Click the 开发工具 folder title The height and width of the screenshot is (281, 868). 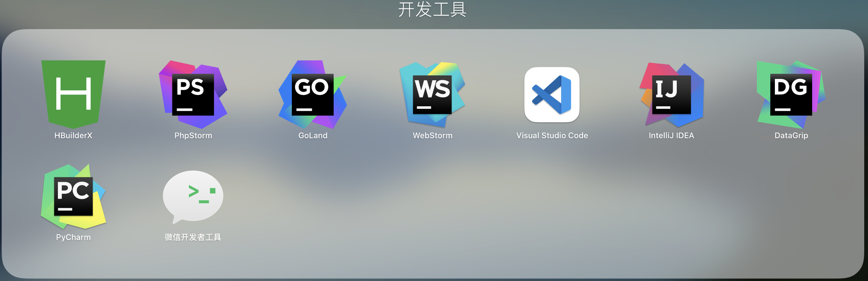432,10
